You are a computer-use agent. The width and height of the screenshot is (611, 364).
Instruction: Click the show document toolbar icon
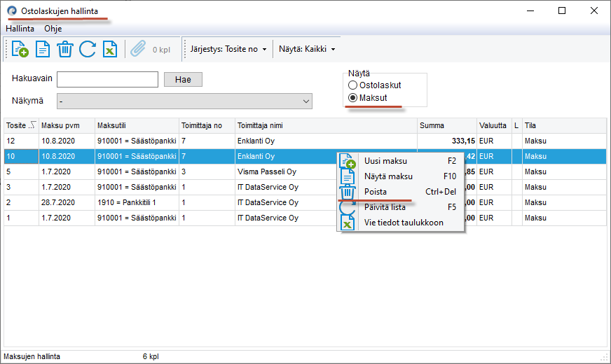(43, 50)
